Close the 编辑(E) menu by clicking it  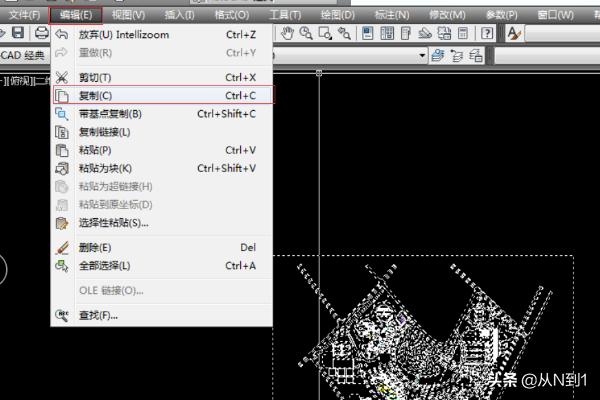[76, 15]
